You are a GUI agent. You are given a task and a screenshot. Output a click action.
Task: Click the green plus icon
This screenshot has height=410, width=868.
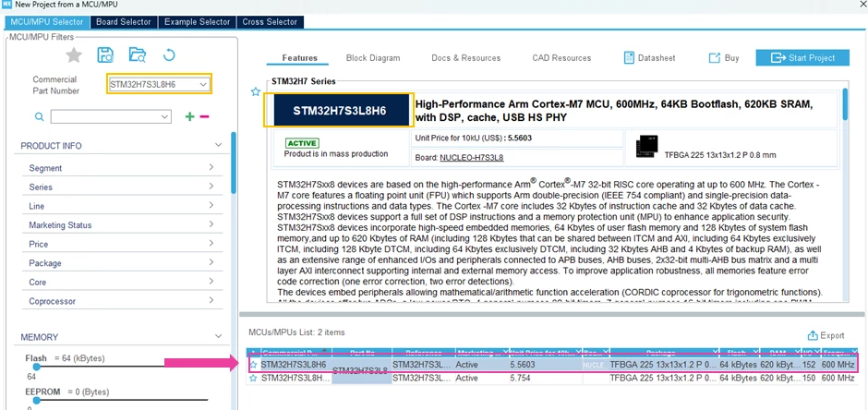(x=190, y=116)
